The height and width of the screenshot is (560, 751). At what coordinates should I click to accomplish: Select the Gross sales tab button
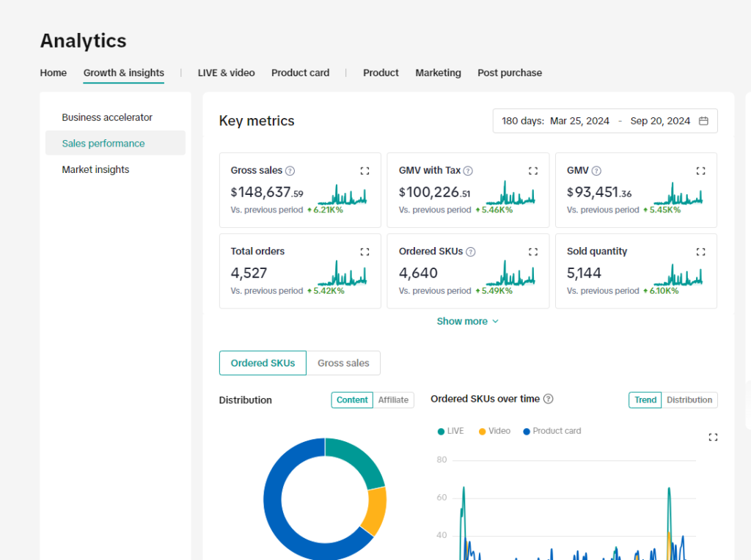coord(343,363)
